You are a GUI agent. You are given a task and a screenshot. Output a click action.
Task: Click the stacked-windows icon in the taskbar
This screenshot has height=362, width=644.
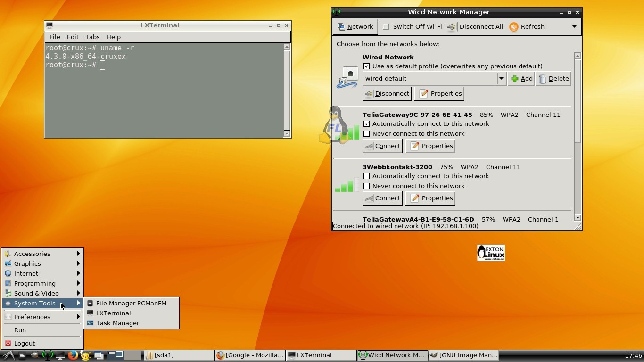[98, 355]
